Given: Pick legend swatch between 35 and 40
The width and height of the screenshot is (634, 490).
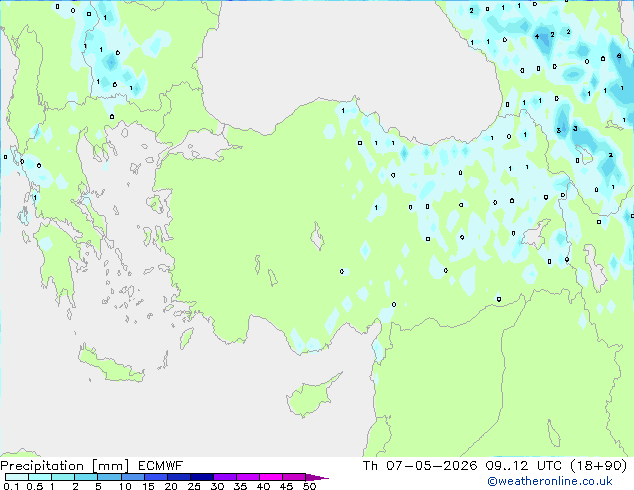Looking at the screenshot, I should [x=247, y=477].
